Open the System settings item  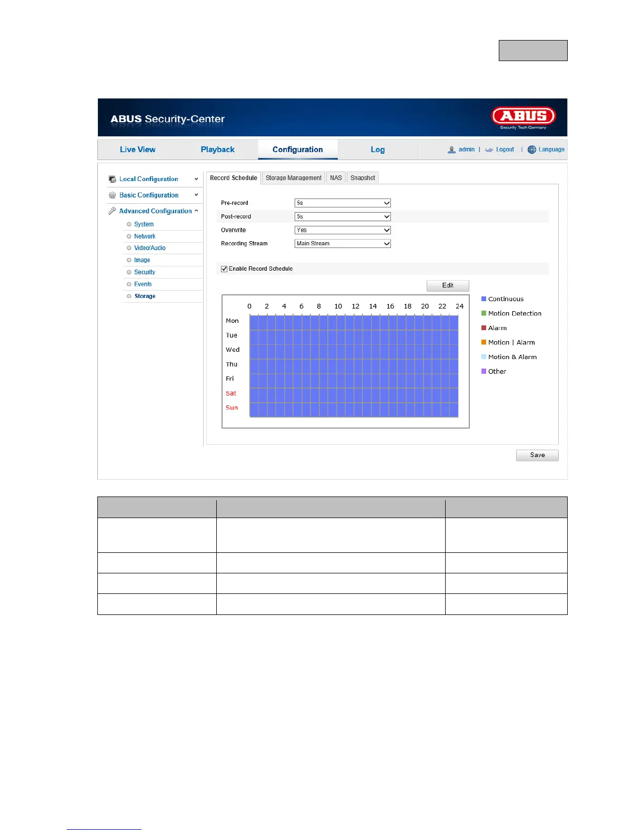point(144,224)
